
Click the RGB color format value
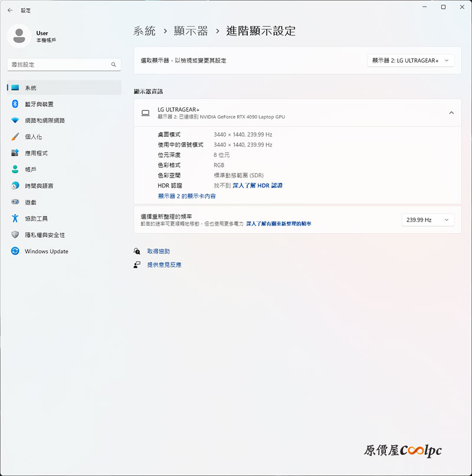click(219, 165)
